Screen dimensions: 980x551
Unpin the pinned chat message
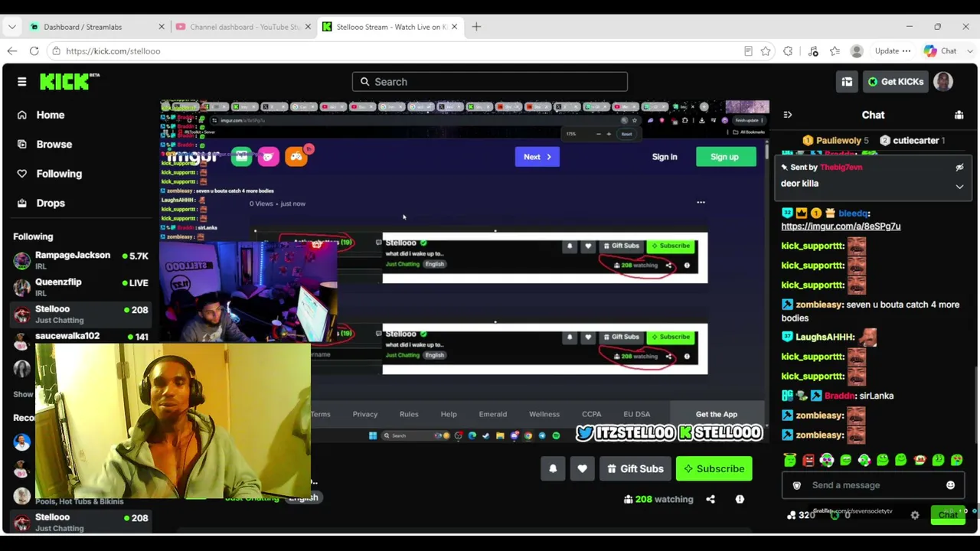[x=959, y=167]
